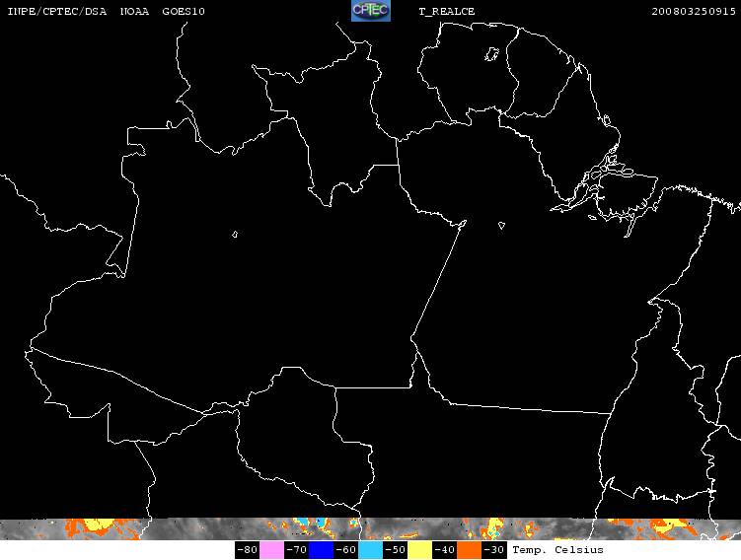
Task: Click the small lake outline inside the top-right territory
Action: tap(491, 54)
